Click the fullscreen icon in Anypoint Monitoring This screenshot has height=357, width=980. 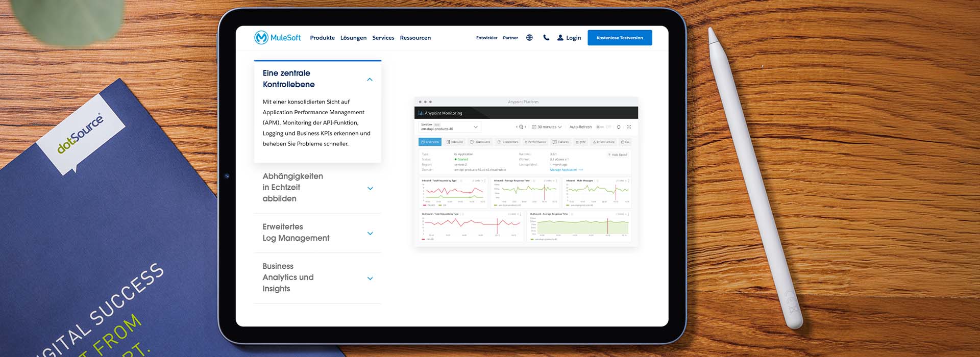pos(629,127)
